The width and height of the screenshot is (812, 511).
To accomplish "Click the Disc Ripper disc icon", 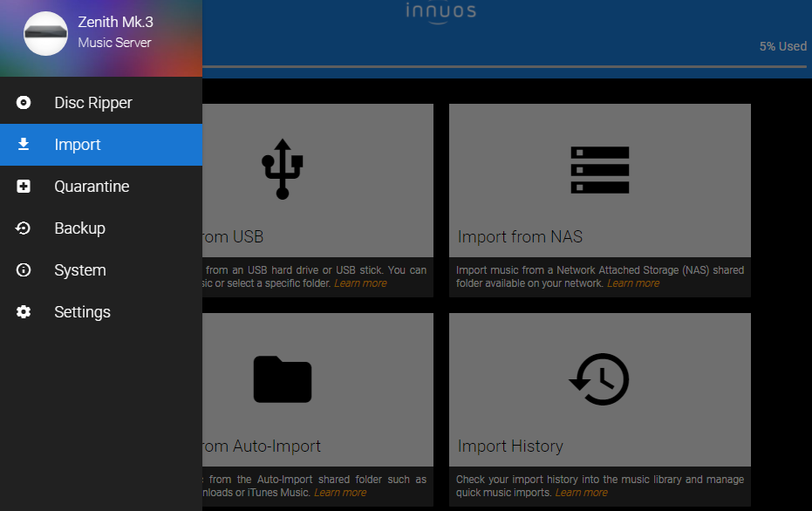I will point(24,103).
